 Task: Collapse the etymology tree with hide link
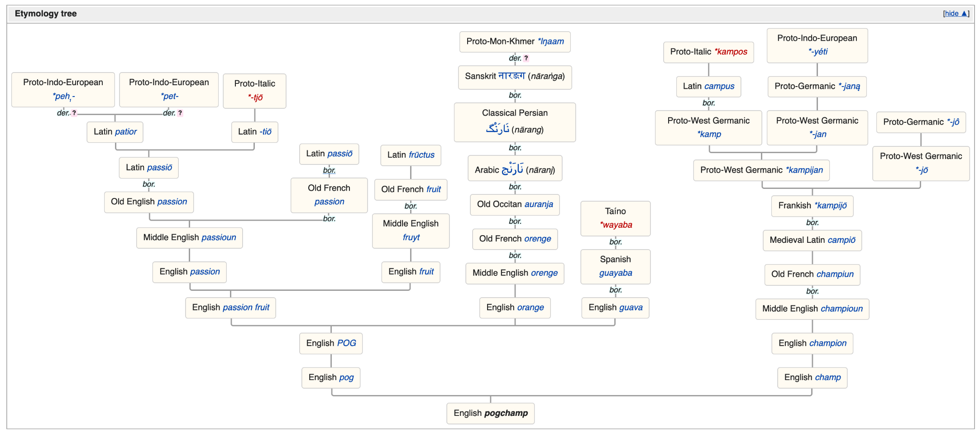point(954,14)
